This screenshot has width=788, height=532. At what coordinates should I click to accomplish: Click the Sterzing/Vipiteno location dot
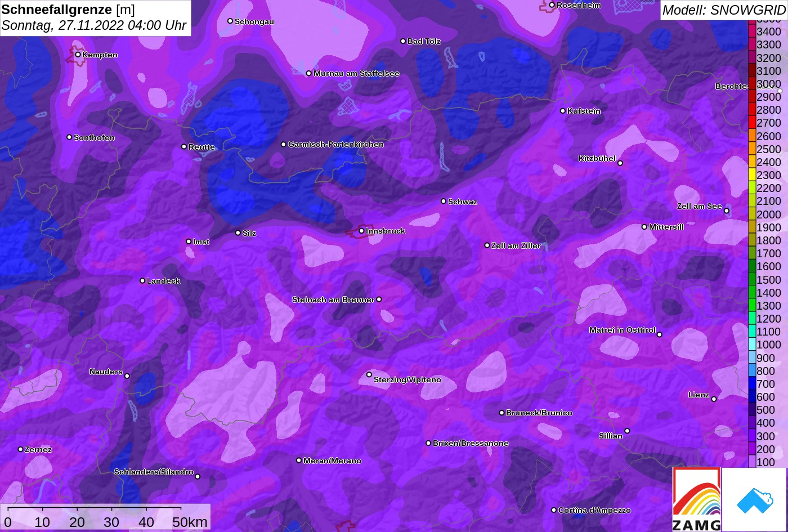[x=369, y=374]
